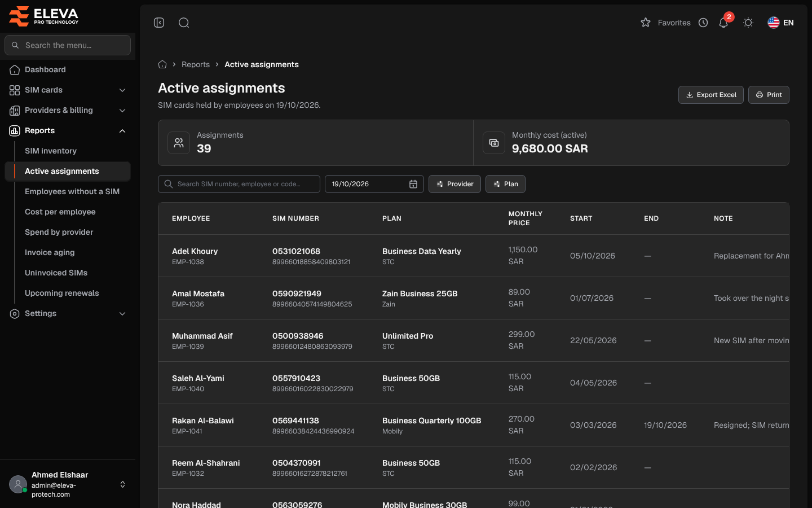Screen dimensions: 812x508
Task: Open Employees without a SIM report
Action: click(72, 191)
